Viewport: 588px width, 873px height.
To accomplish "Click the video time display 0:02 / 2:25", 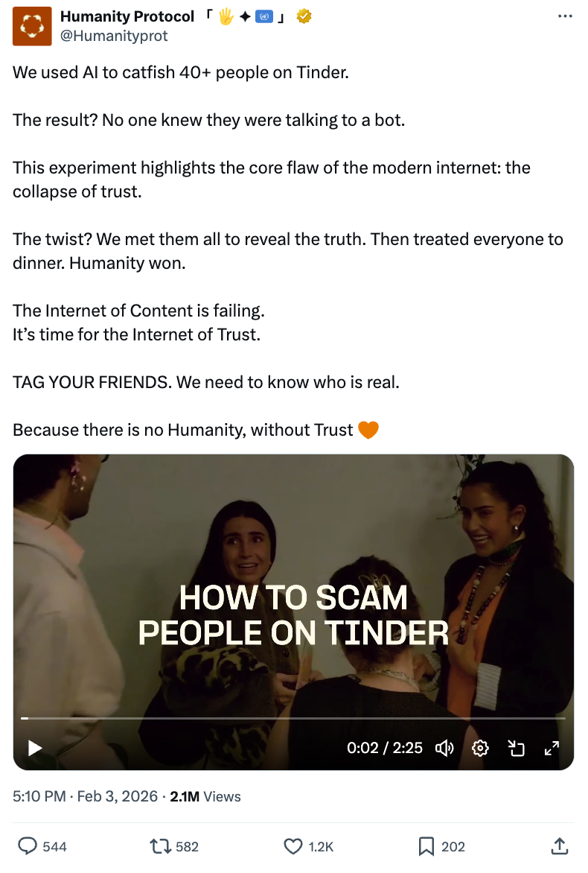I will point(384,748).
